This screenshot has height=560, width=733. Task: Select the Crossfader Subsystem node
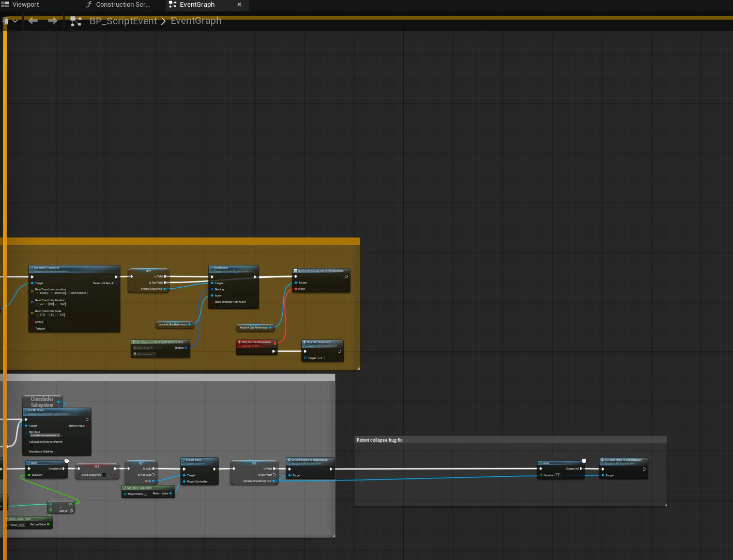pyautogui.click(x=42, y=402)
